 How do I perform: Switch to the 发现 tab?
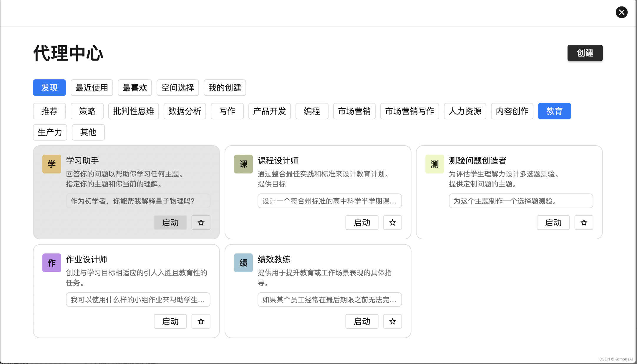tap(49, 88)
